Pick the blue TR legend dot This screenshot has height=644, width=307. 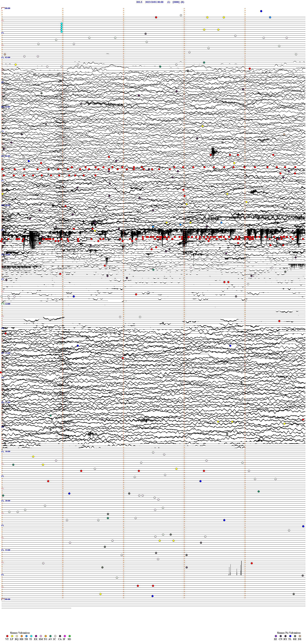click(x=27, y=636)
